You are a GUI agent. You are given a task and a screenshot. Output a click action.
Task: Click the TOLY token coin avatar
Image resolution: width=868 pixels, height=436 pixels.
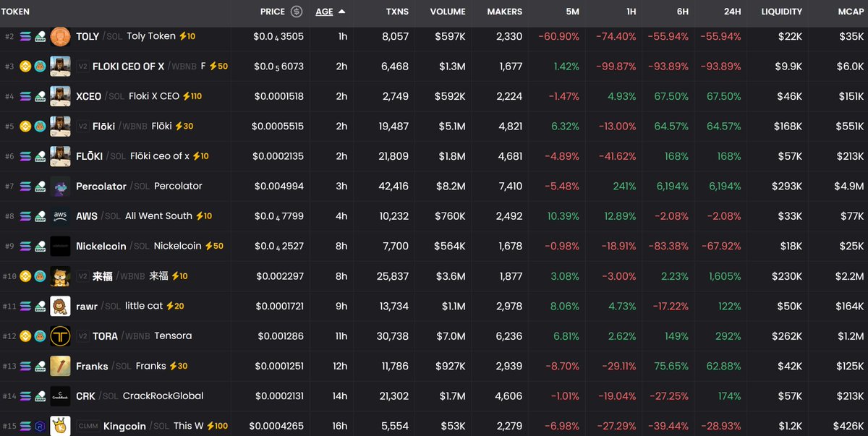[60, 36]
